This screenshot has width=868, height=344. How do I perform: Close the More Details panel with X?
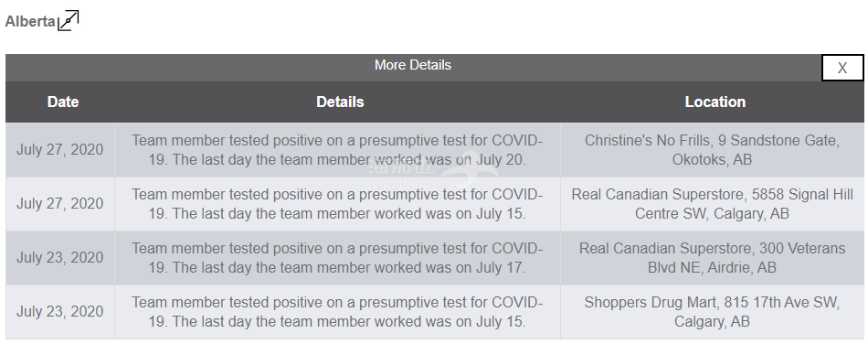842,68
